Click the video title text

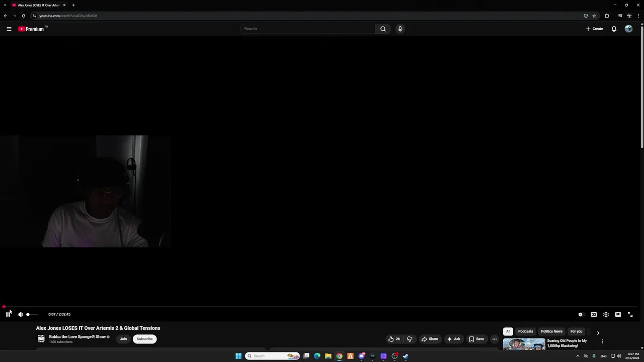point(98,328)
